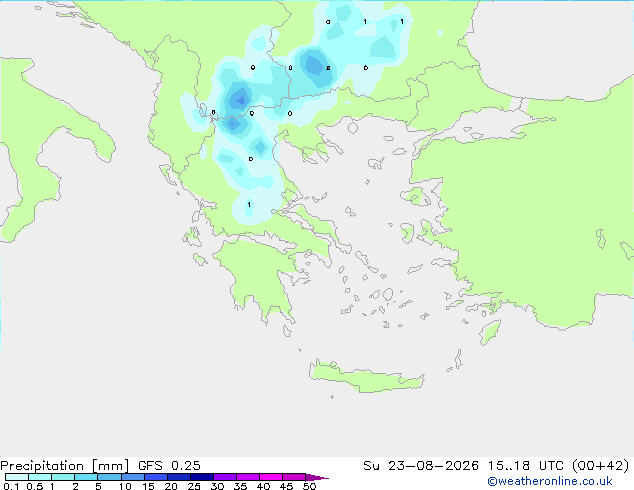The height and width of the screenshot is (490, 634).
Task: Click the Peloponnese peninsula on the map
Action: [259, 275]
